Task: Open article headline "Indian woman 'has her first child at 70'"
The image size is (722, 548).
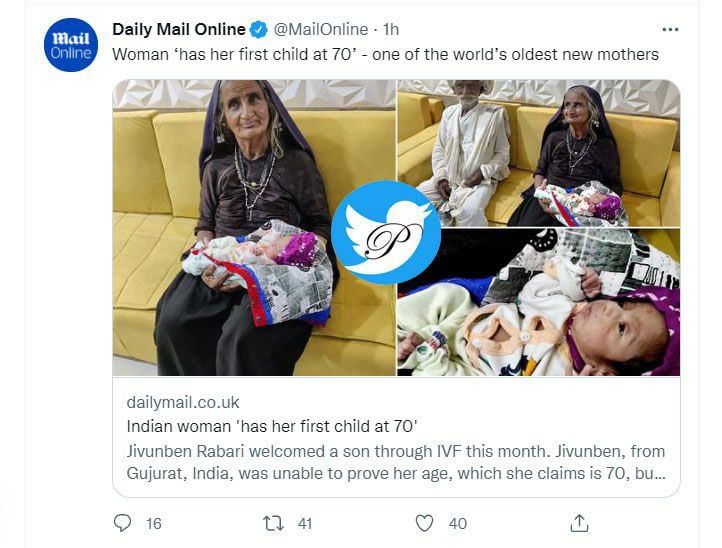Action: (x=272, y=426)
